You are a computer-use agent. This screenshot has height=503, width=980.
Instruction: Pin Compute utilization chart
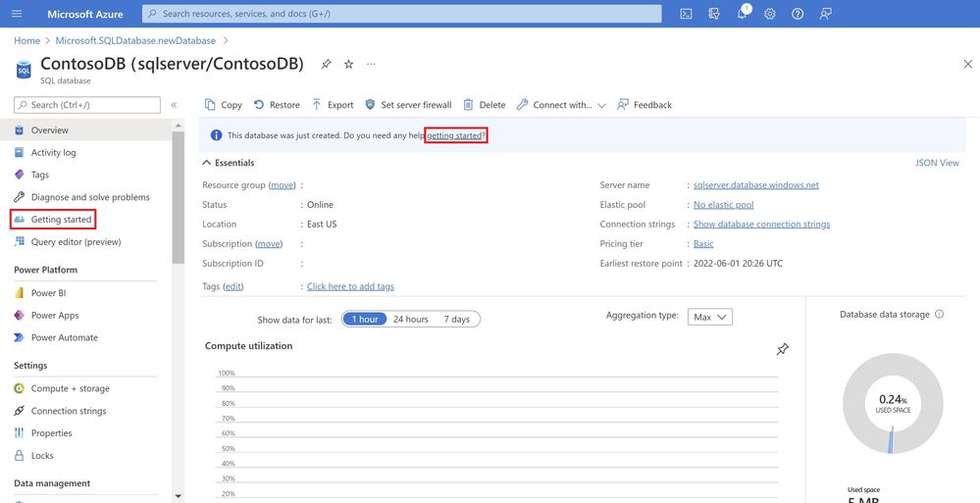pyautogui.click(x=783, y=349)
